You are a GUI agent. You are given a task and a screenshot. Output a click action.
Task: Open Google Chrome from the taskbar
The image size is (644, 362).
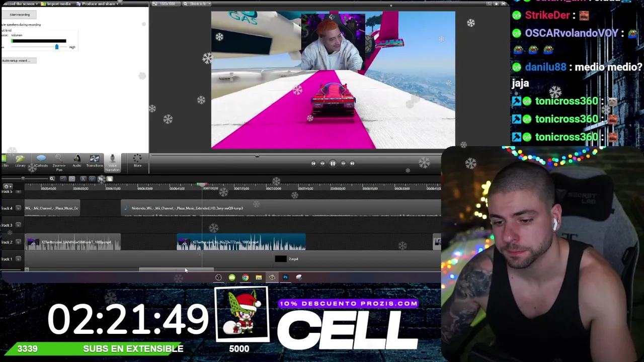point(246,278)
